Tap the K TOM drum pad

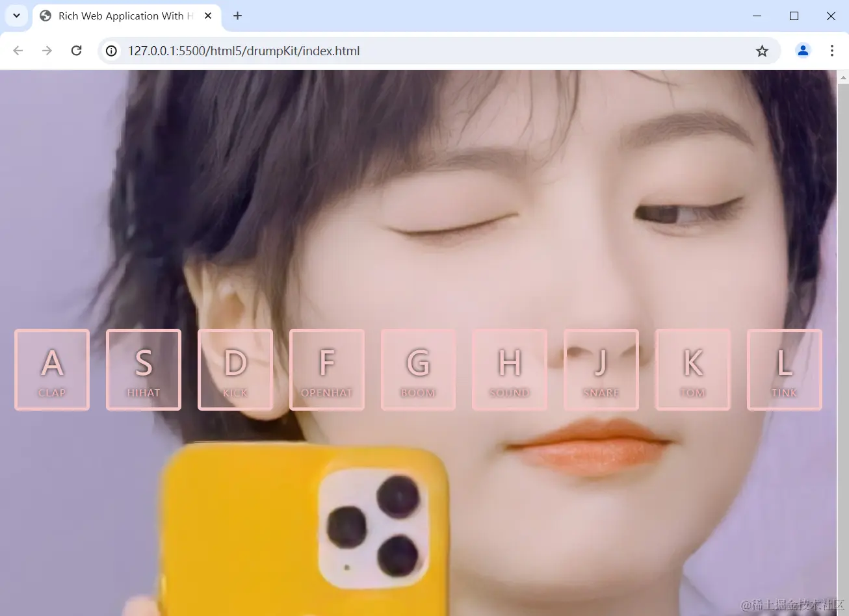tap(693, 369)
